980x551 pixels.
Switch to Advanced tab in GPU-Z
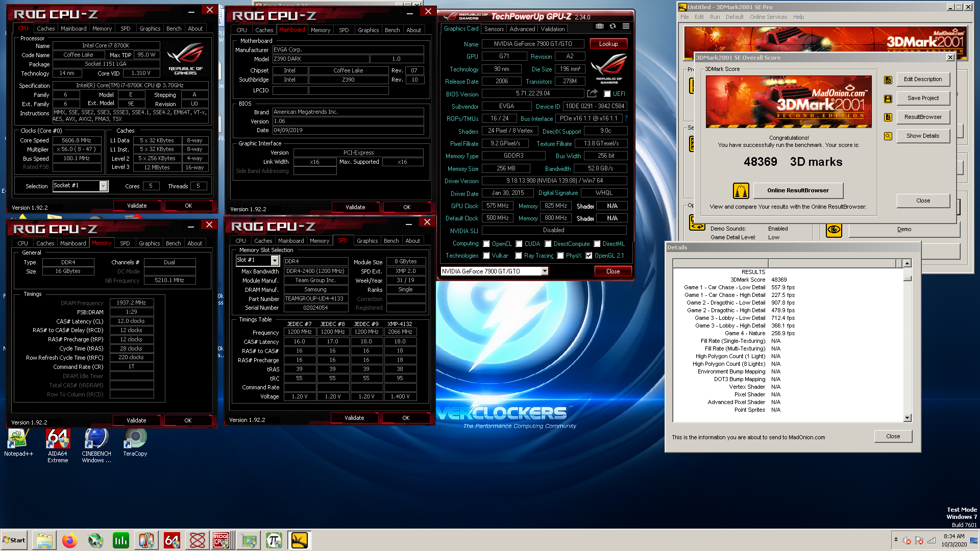click(523, 29)
